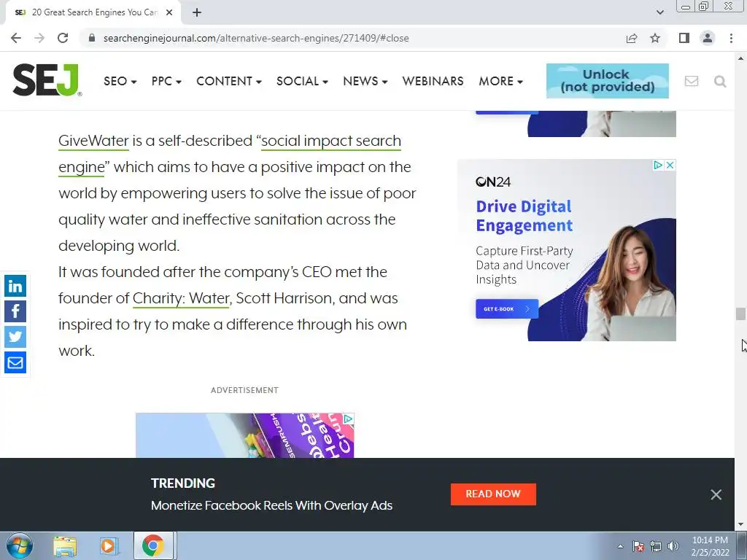Click the page vertical scrollbar thumb
Image resolution: width=747 pixels, height=560 pixels.
(740, 314)
